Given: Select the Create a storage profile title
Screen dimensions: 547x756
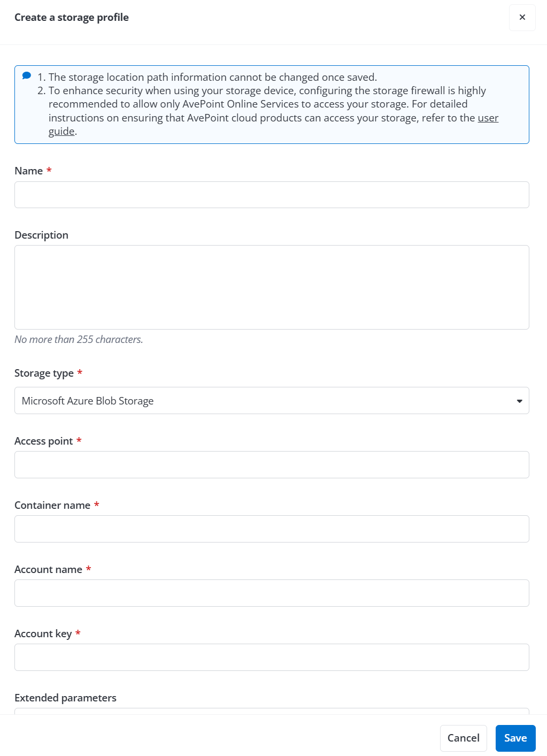Looking at the screenshot, I should [72, 17].
